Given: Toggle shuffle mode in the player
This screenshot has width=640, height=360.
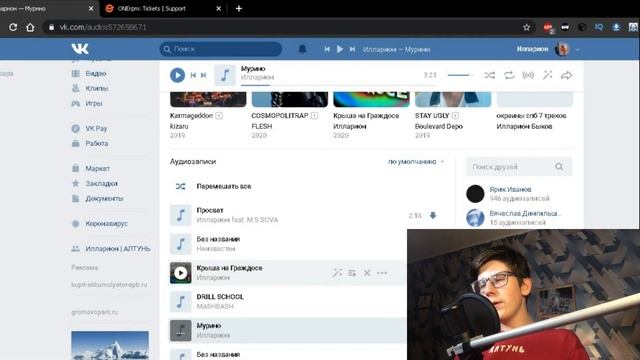Looking at the screenshot, I should [489, 75].
